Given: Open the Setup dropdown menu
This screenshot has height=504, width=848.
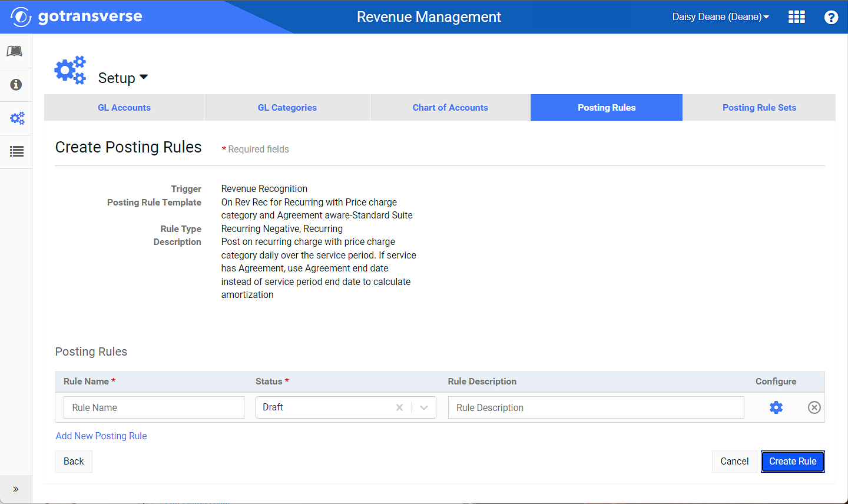Looking at the screenshot, I should [123, 78].
